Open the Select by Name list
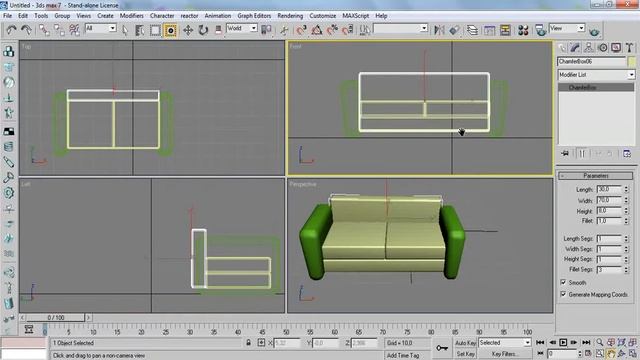This screenshot has width=640, height=360. 140,30
